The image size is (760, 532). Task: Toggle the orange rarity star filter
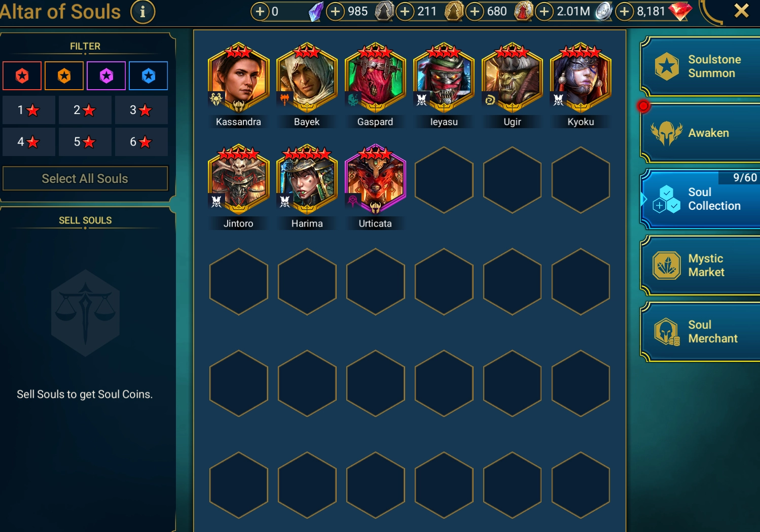tap(64, 76)
